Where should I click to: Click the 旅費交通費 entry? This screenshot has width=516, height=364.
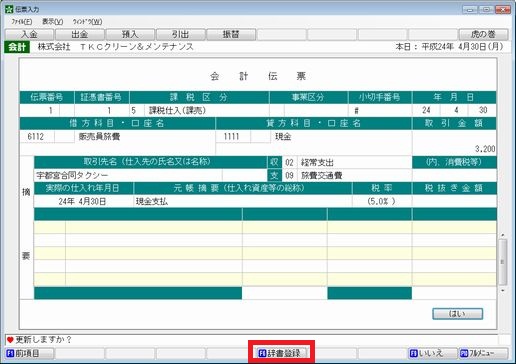coord(321,175)
